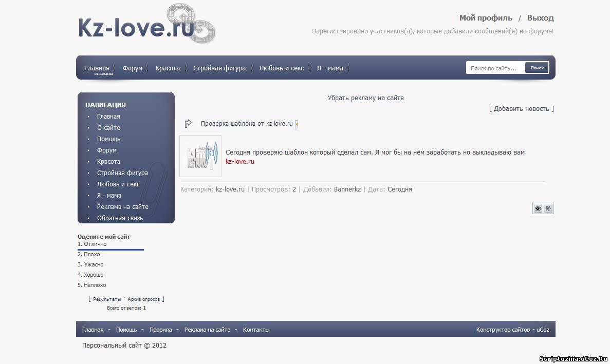Open Любовь и секс in sidebar navigation
This screenshot has width=610, height=364.
pyautogui.click(x=118, y=184)
